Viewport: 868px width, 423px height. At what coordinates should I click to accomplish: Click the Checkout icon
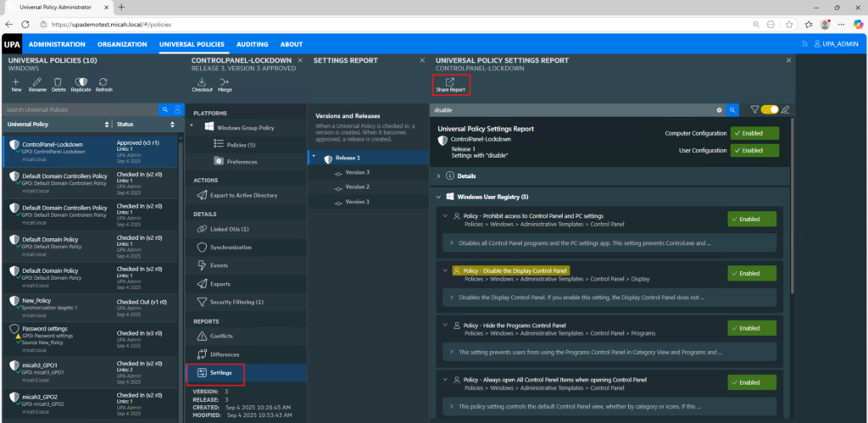click(x=202, y=81)
